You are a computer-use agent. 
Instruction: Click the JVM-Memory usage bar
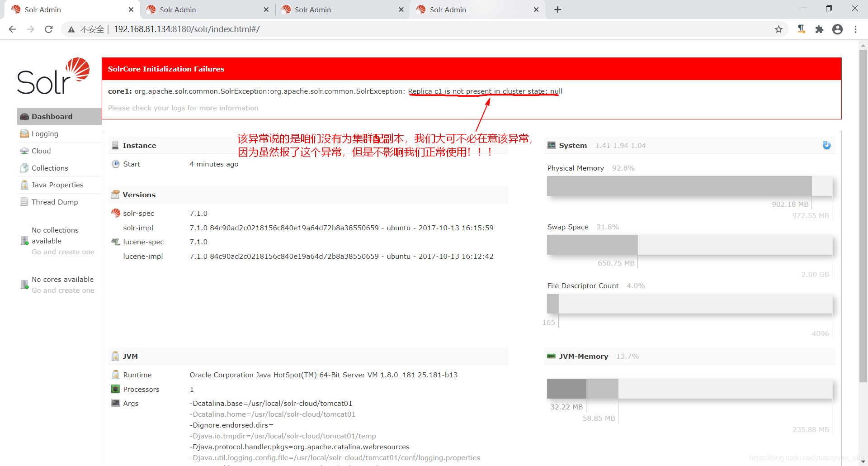[689, 389]
